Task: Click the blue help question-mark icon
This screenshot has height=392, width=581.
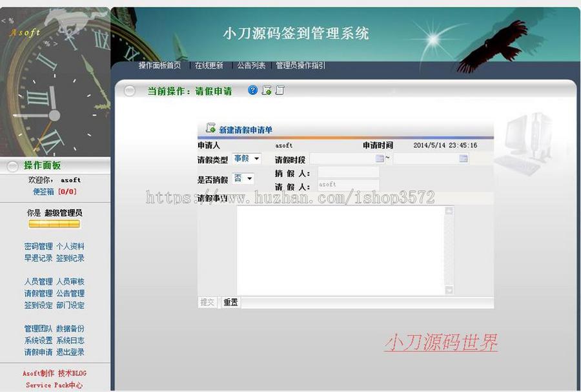Action: [252, 90]
